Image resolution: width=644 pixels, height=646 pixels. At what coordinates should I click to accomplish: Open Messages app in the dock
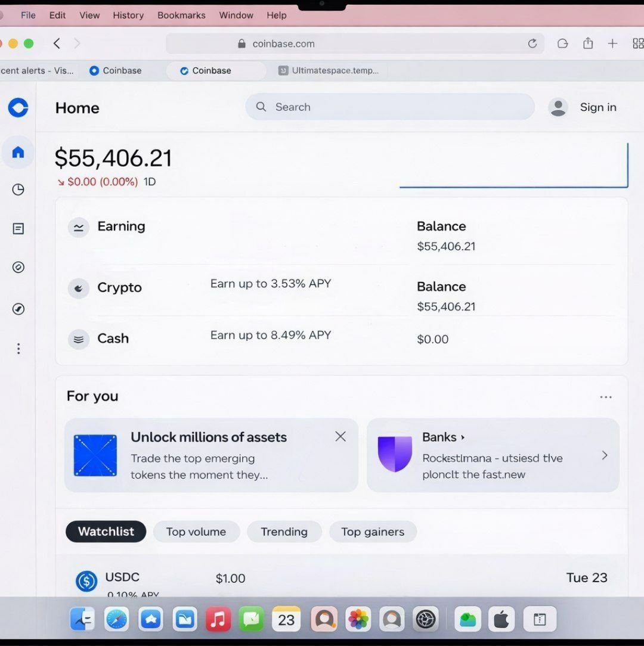click(252, 619)
